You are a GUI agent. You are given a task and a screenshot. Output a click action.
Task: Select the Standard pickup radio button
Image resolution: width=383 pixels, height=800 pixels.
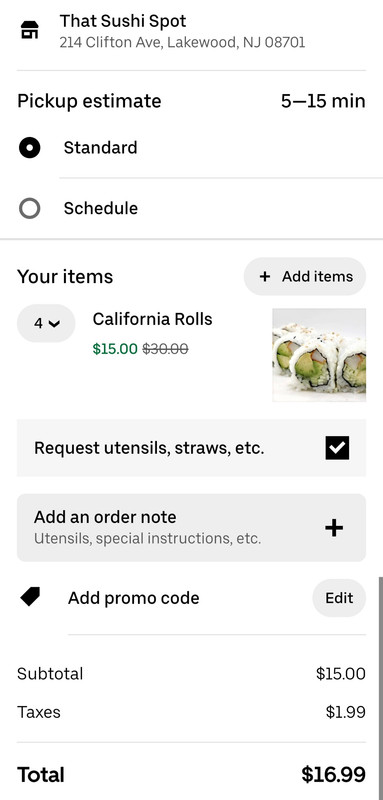tap(30, 148)
